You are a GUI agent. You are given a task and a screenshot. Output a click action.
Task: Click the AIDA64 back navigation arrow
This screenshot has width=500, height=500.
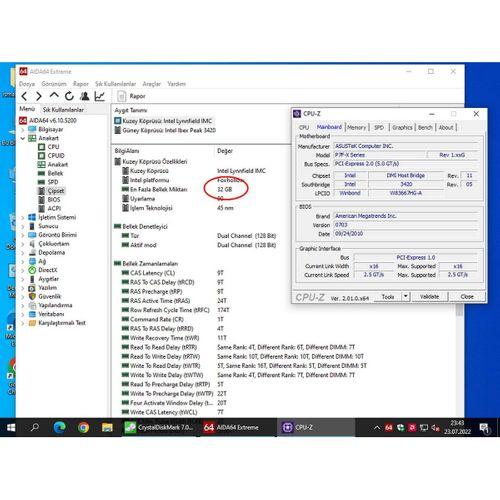coord(24,96)
